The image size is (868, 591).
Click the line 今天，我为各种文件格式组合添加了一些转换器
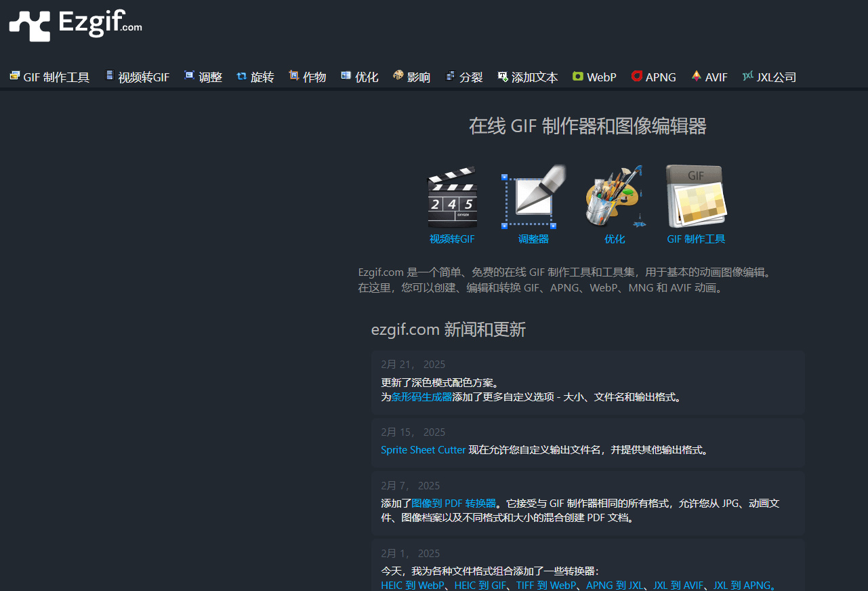(490, 571)
